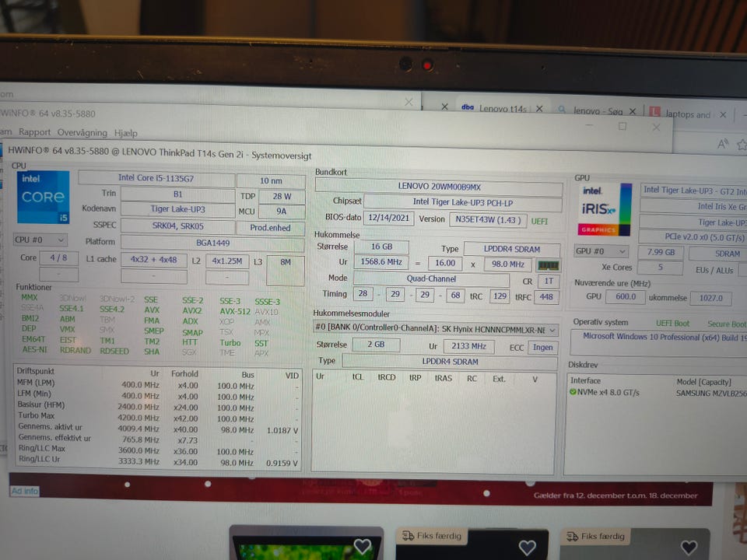This screenshot has width=747, height=560.
Task: Click the NVMe x4 8.0 GT/s drive row
Action: click(x=658, y=393)
